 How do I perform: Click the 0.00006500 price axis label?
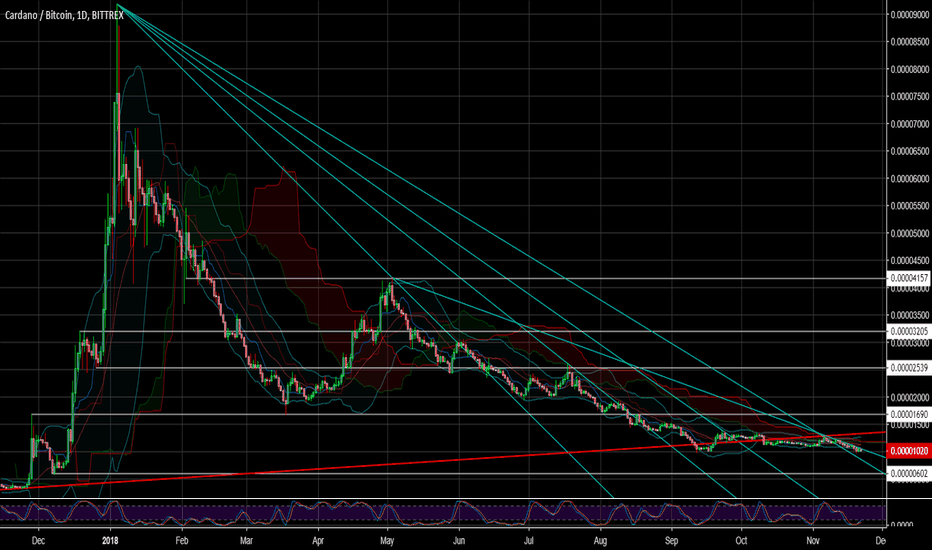click(909, 152)
